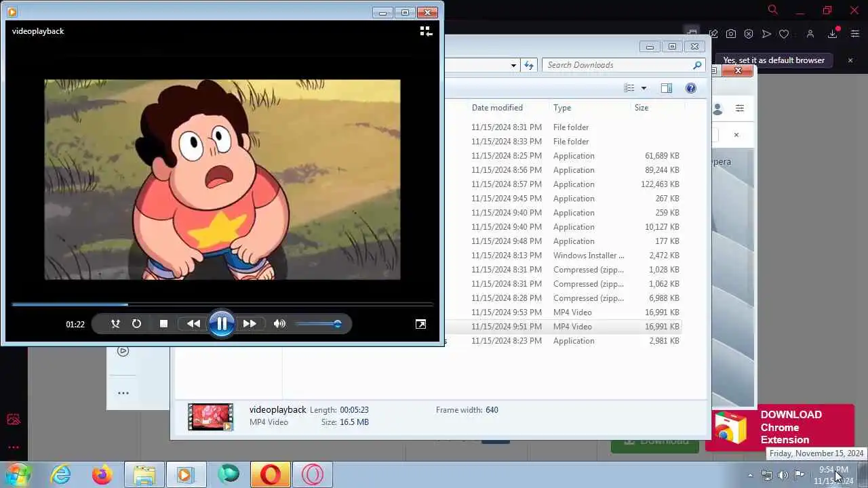Open the view options dropdown arrow
The height and width of the screenshot is (488, 868).
[644, 88]
